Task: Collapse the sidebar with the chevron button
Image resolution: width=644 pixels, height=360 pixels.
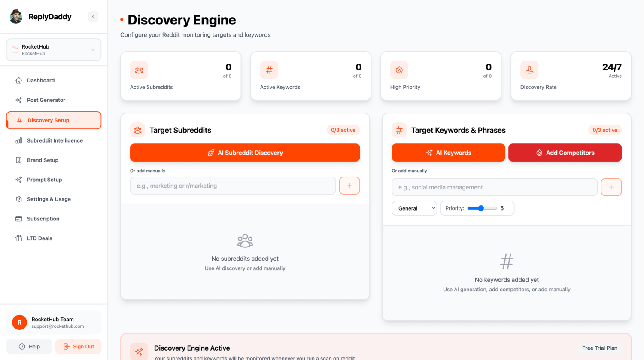Action: (x=93, y=17)
